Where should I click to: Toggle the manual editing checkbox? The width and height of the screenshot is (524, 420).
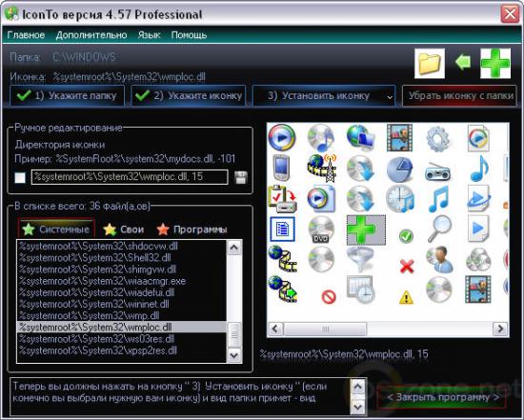coord(20,177)
